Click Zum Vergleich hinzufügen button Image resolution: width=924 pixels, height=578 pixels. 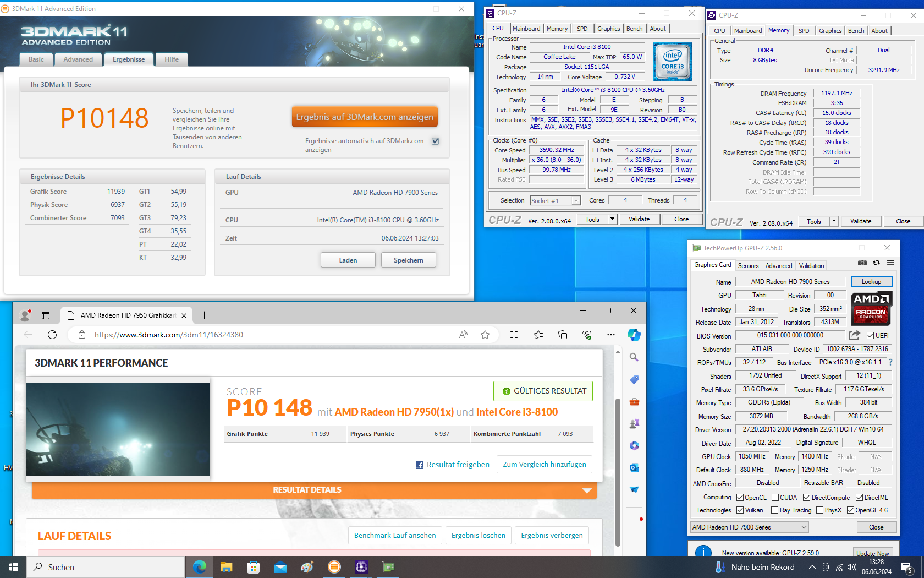coord(544,465)
